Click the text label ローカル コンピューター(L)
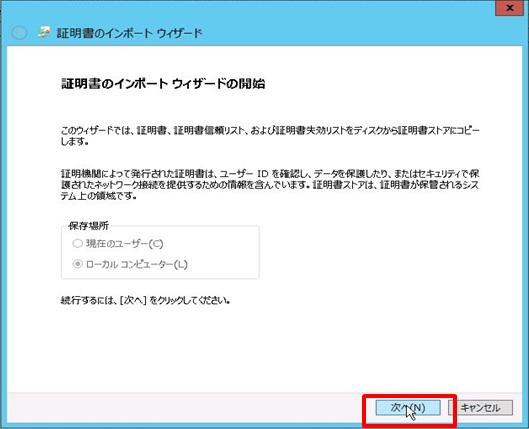529x429 pixels. (137, 264)
